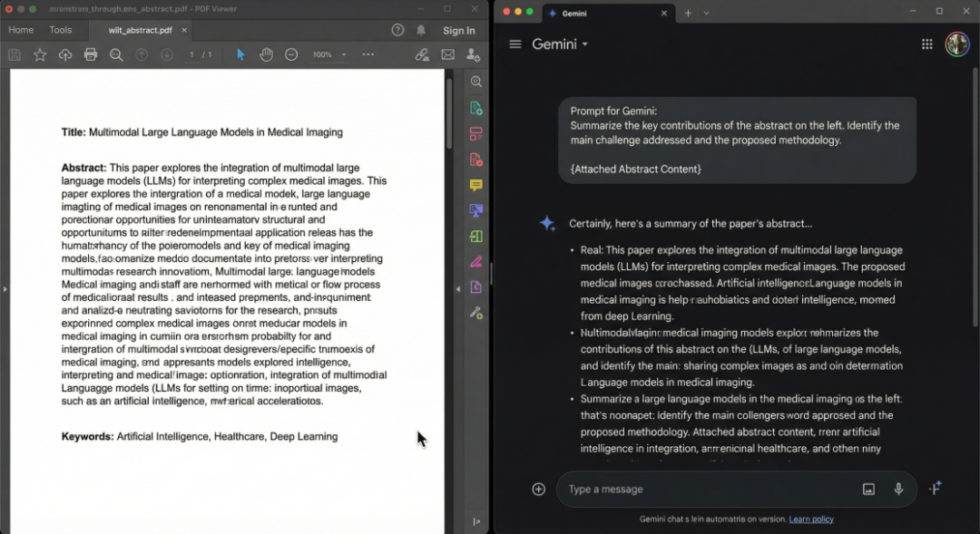Expand the left navigation pane arrow
980x534 pixels.
click(x=5, y=289)
